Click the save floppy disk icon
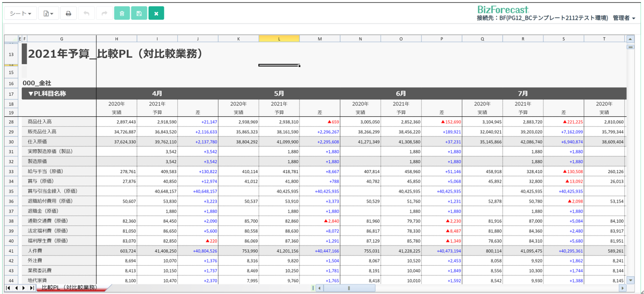 tap(139, 13)
